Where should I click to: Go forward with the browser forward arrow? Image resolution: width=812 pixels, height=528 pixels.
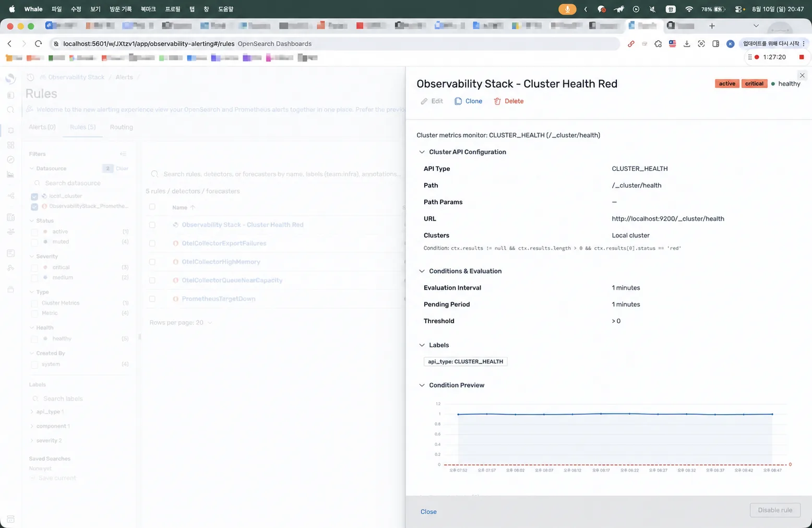[x=23, y=44]
